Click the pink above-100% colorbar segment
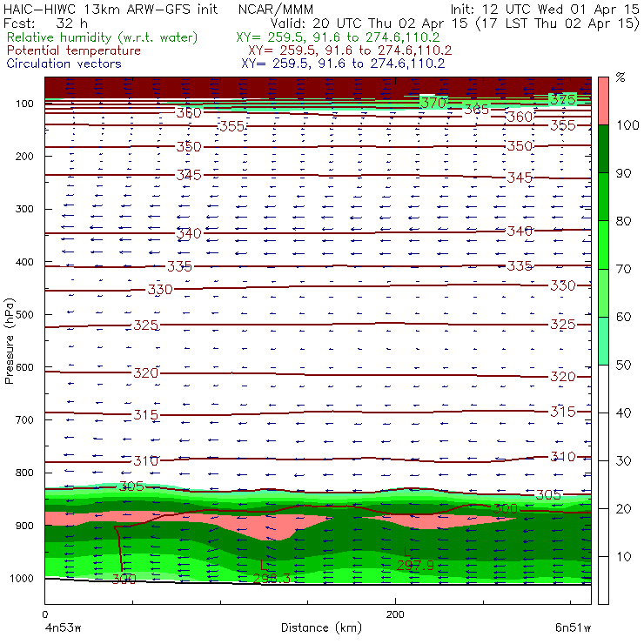644x644 pixels. (x=603, y=101)
